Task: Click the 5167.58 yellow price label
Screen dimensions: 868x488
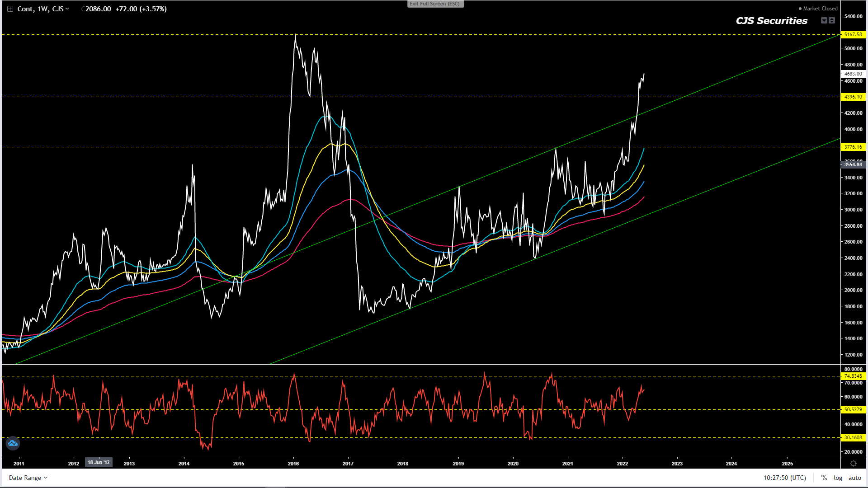Action: [853, 34]
